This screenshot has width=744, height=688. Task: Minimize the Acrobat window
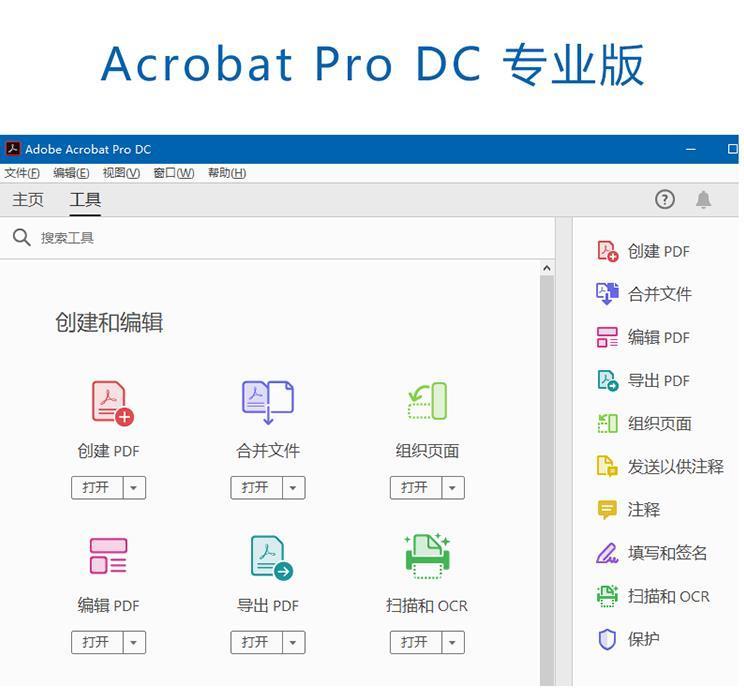(691, 149)
